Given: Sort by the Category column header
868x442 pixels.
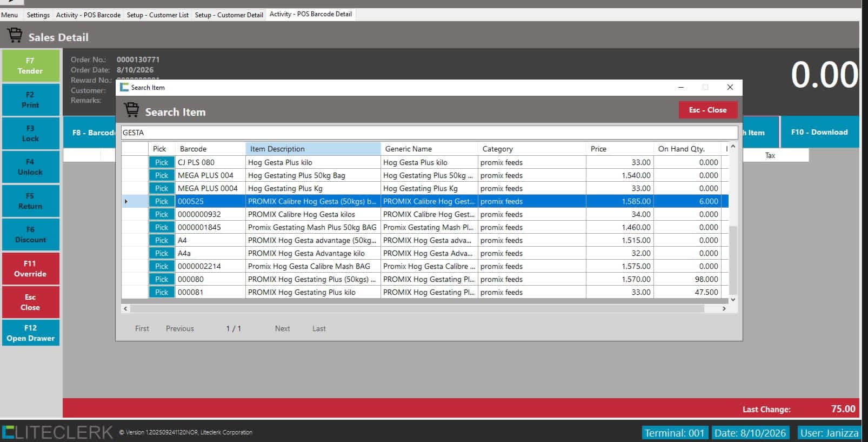Looking at the screenshot, I should pos(532,149).
